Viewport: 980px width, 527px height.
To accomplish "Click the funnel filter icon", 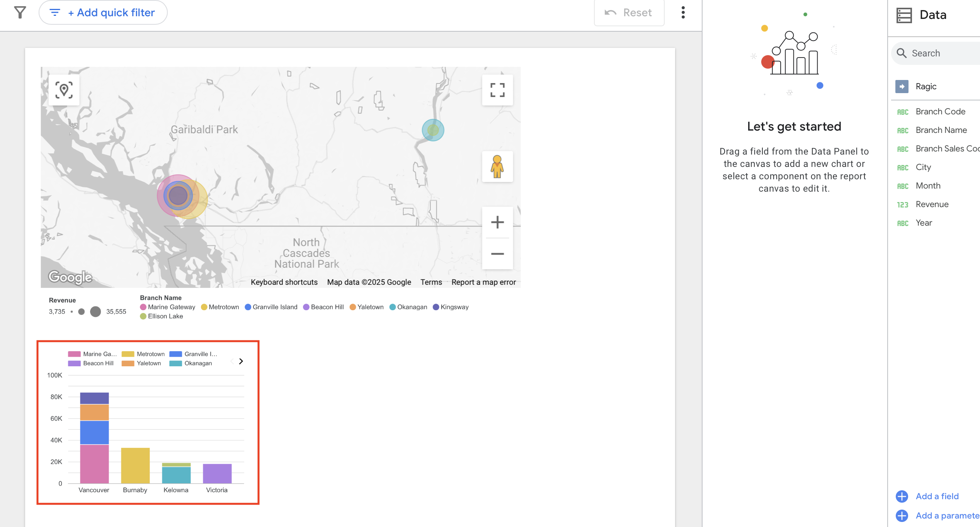I will [20, 12].
